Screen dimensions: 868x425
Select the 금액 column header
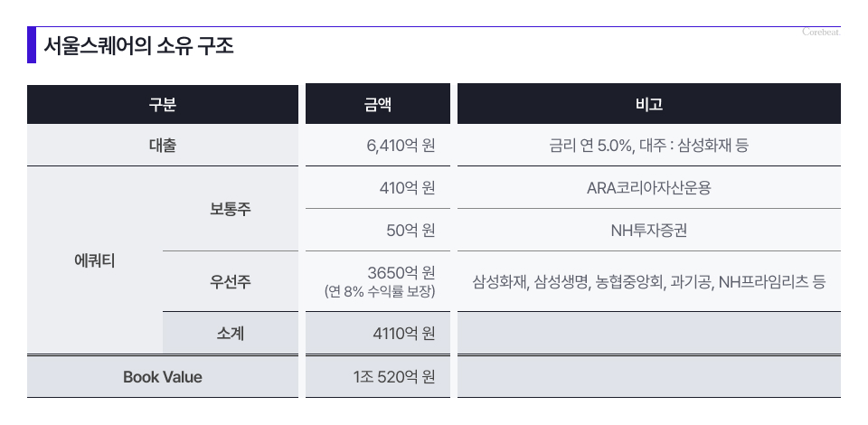coord(378,104)
